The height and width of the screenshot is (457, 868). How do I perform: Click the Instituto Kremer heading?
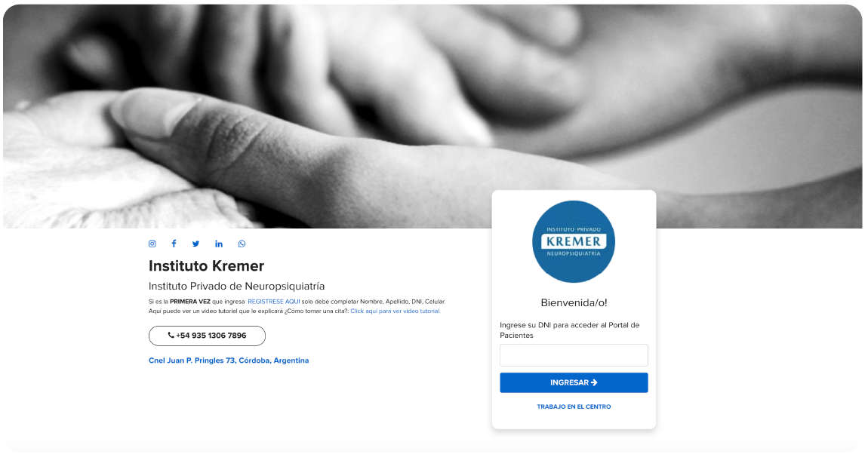coord(207,266)
